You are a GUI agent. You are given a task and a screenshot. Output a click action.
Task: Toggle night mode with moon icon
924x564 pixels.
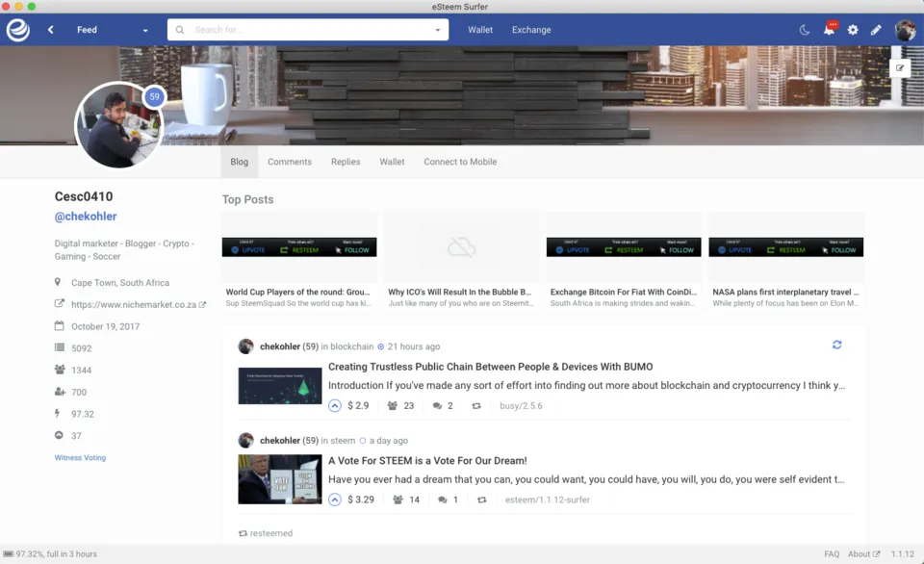point(805,30)
